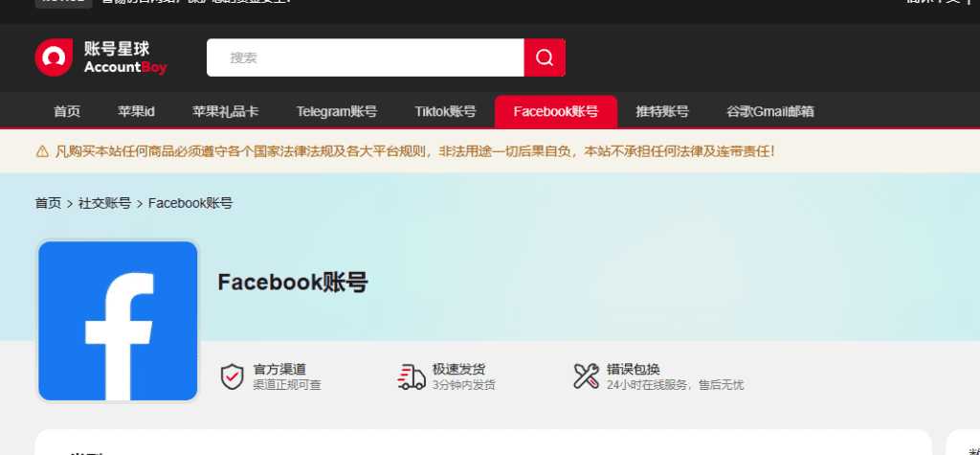Click the AccountBoy red logo icon
The image size is (980, 455).
pos(54,57)
